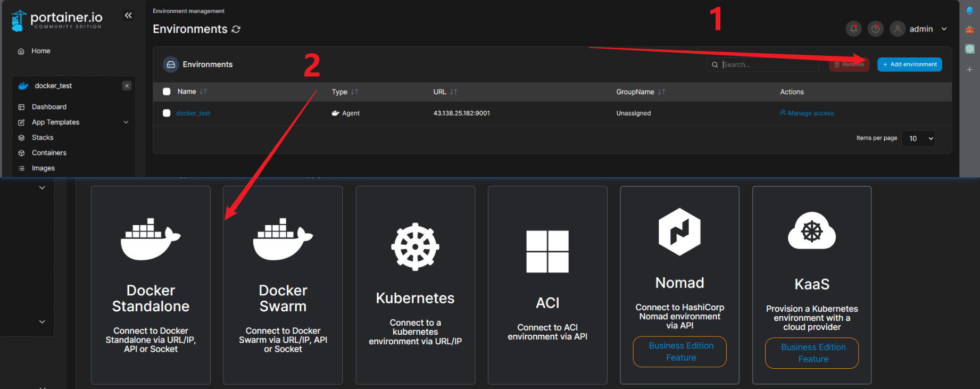Select the ACI Microsoft windows icon
980x389 pixels.
tap(547, 252)
